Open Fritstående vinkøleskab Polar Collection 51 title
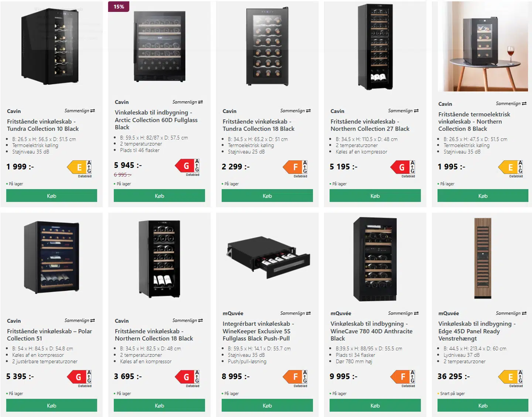Viewport: 532px width, 417px height. point(50,335)
